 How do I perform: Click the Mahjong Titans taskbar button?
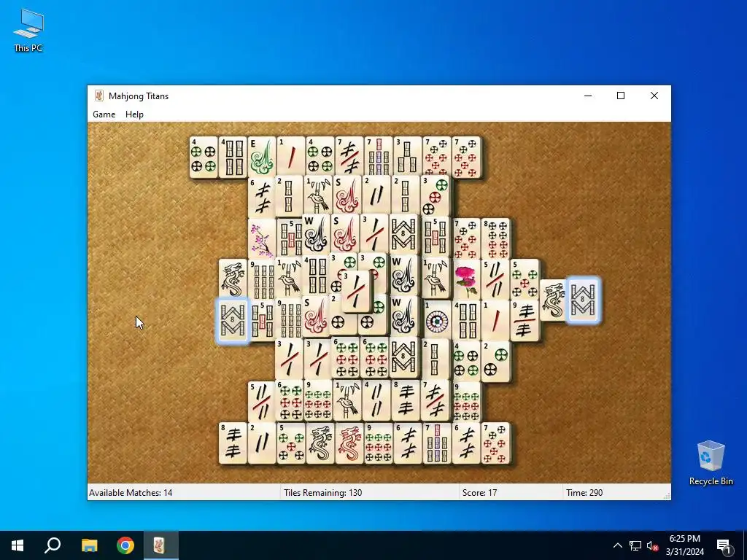(160, 545)
